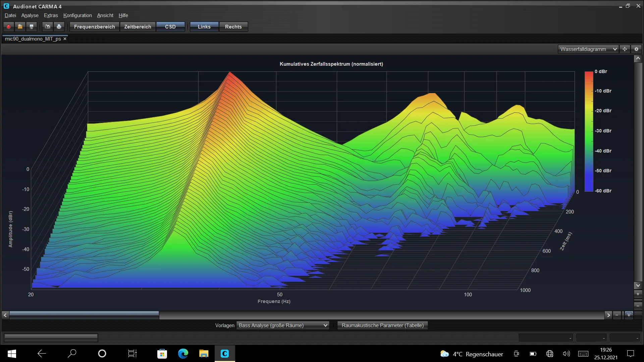
Task: Click the horizontal scrollbar left arrow
Action: pyautogui.click(x=5, y=315)
